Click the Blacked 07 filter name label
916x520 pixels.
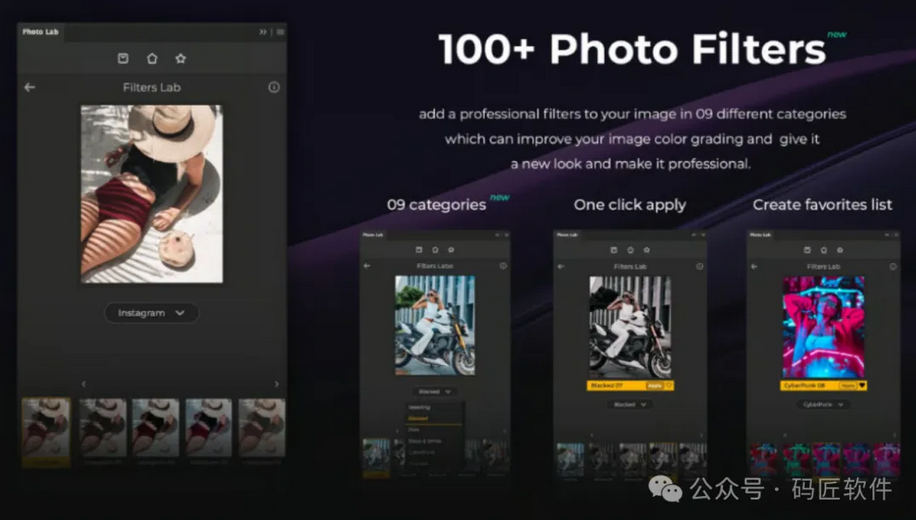tap(606, 386)
